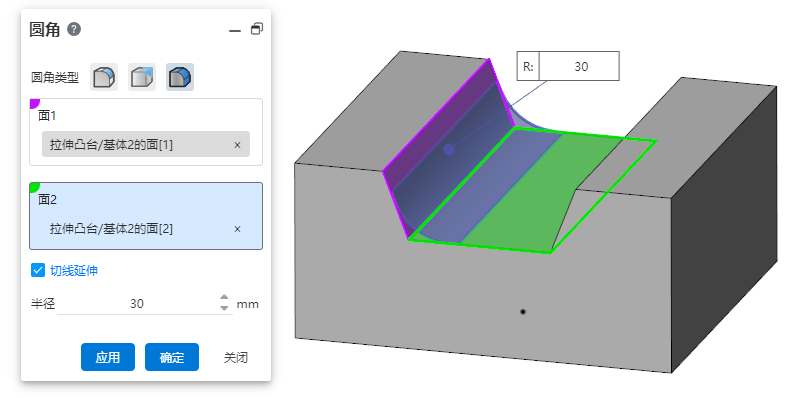This screenshot has width=800, height=398.
Task: Pick the third fillet type icon
Action: (180, 77)
